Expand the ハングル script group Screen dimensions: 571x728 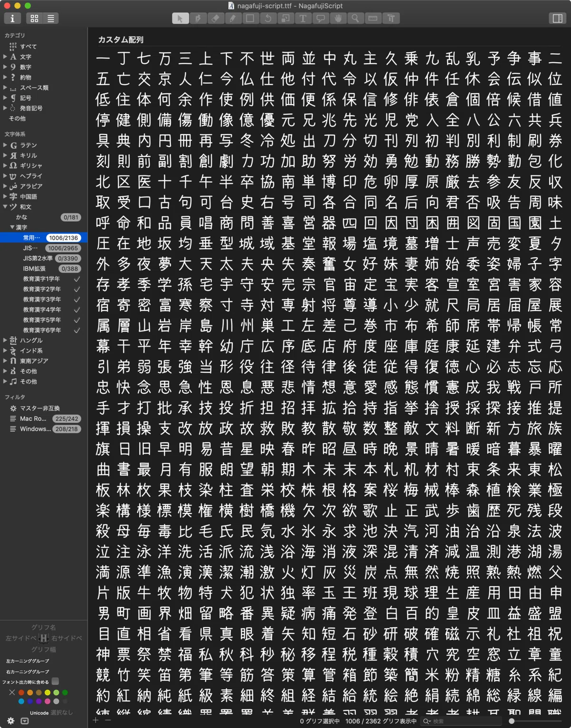pos(5,340)
